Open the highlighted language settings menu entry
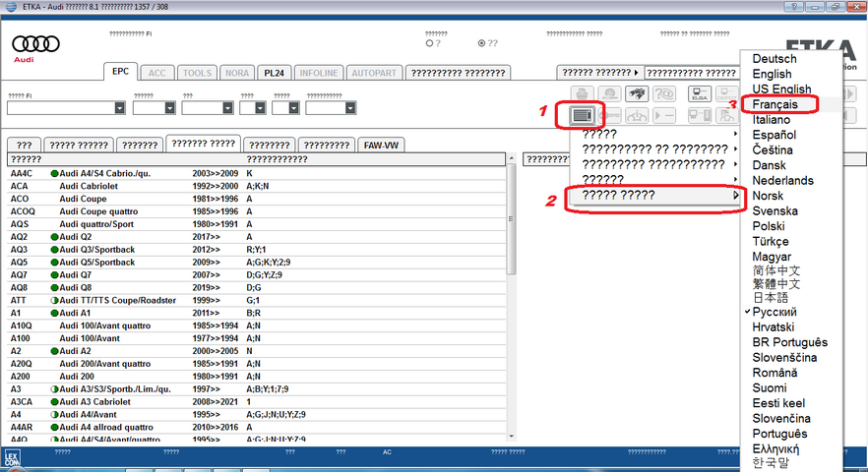This screenshot has width=868, height=472. [x=653, y=195]
